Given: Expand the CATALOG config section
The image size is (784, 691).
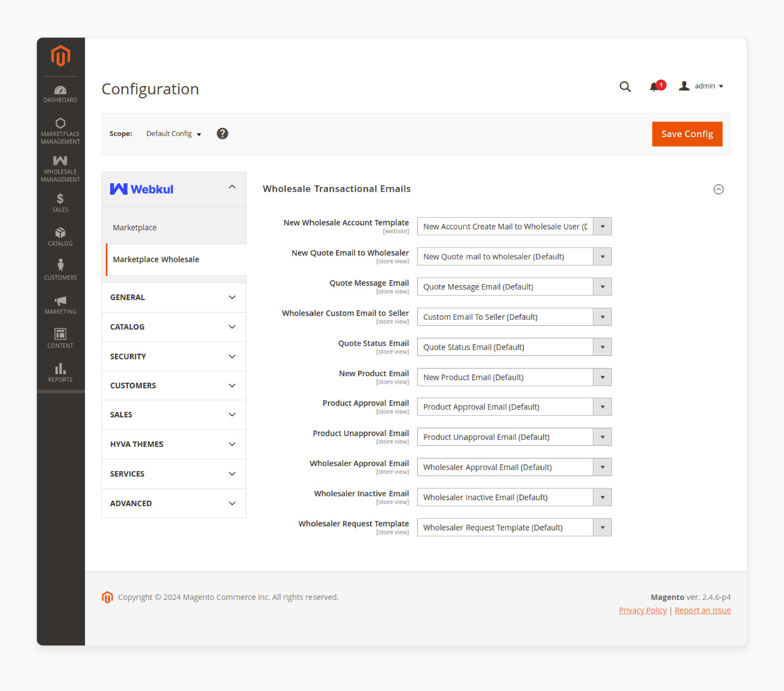Looking at the screenshot, I should (x=174, y=327).
